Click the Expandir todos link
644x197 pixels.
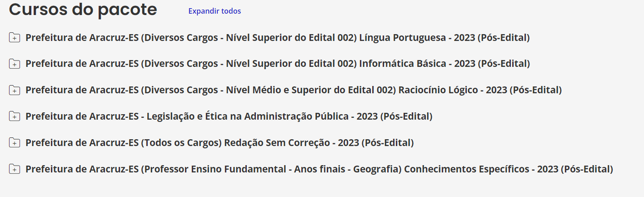coord(215,11)
